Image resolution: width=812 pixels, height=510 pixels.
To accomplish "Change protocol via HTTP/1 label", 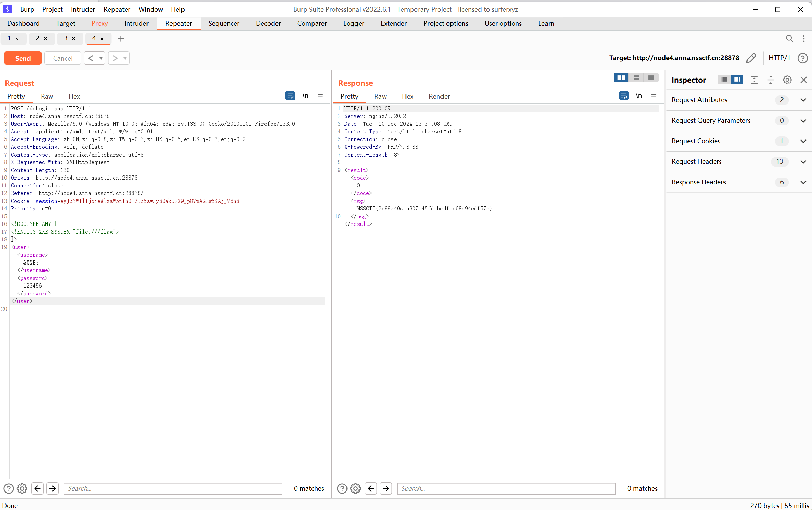I will pos(779,58).
